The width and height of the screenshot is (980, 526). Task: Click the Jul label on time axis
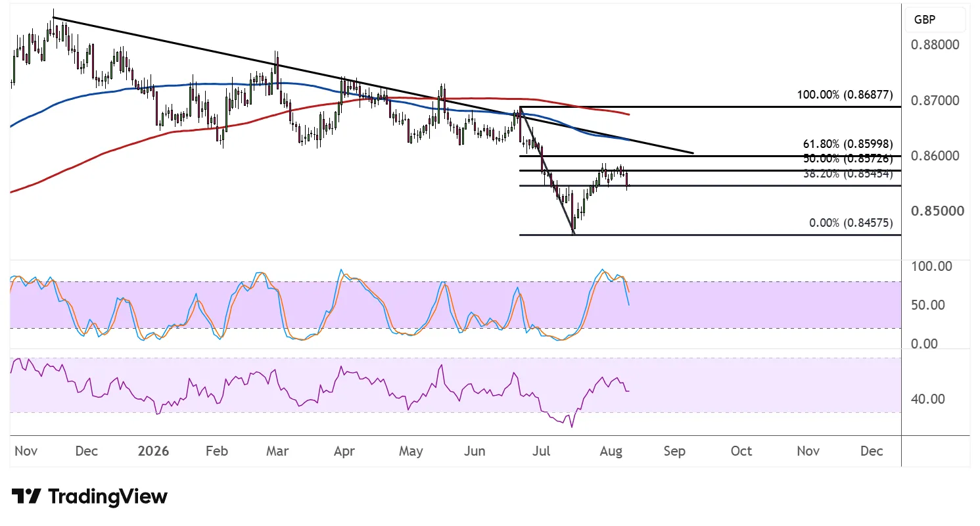tap(543, 452)
